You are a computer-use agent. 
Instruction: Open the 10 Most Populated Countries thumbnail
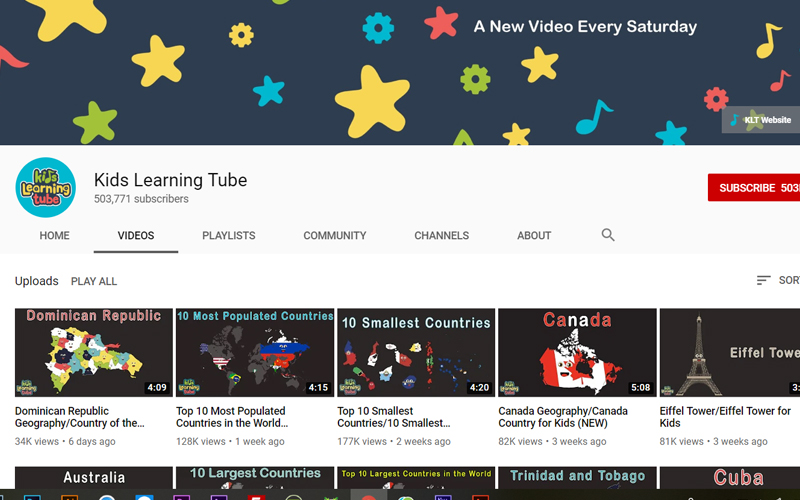[x=255, y=352]
